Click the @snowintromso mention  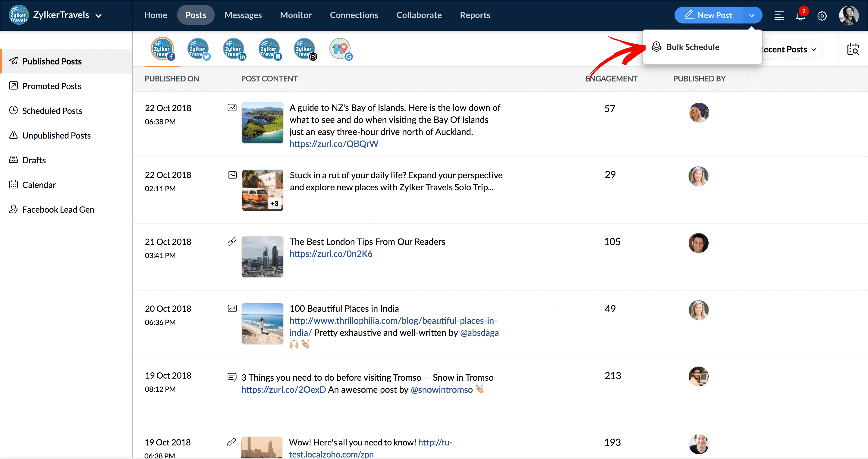point(442,390)
